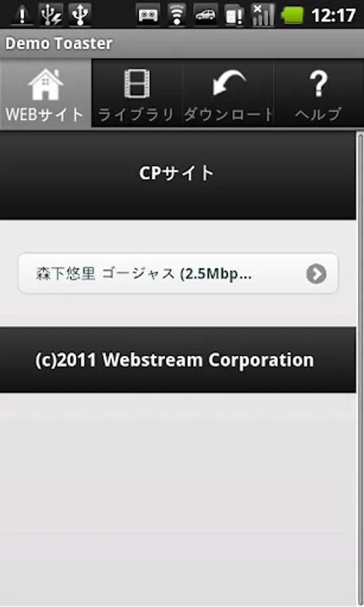Tap the Wi-Fi signal icon
Screen dimensions: 364x607
[x=177, y=15]
